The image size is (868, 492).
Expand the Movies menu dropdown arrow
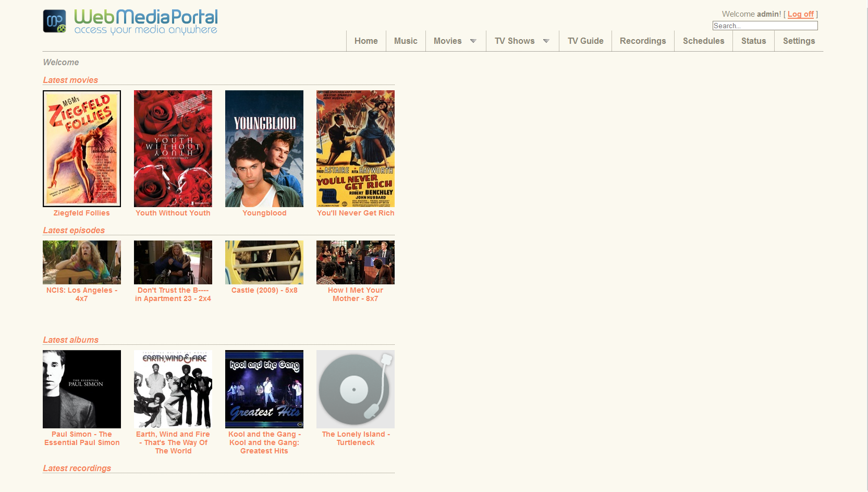pyautogui.click(x=473, y=41)
